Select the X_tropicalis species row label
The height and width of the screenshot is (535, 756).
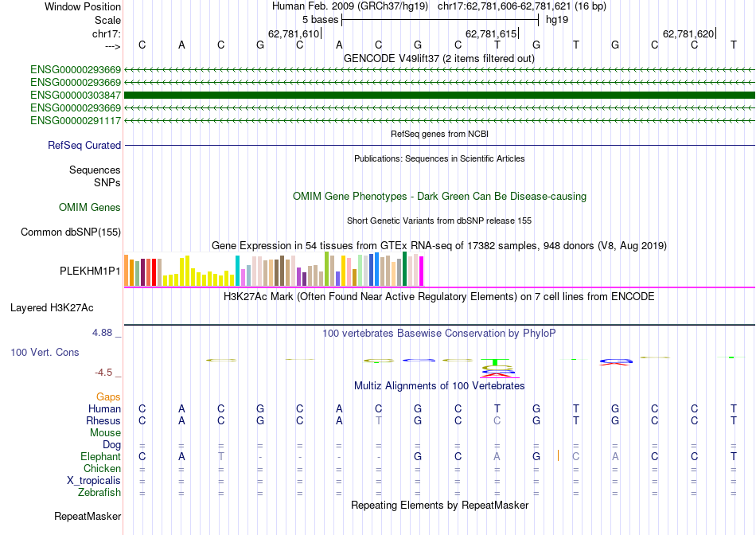click(94, 481)
